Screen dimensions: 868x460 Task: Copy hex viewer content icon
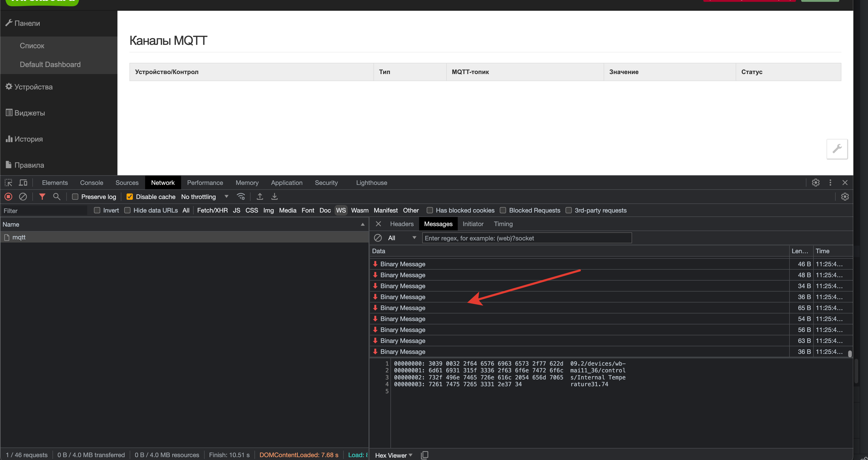425,455
